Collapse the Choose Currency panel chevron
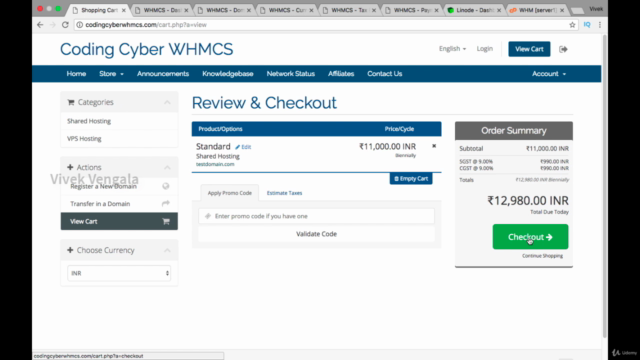Screen dimensions: 640x360 pyautogui.click(x=167, y=250)
